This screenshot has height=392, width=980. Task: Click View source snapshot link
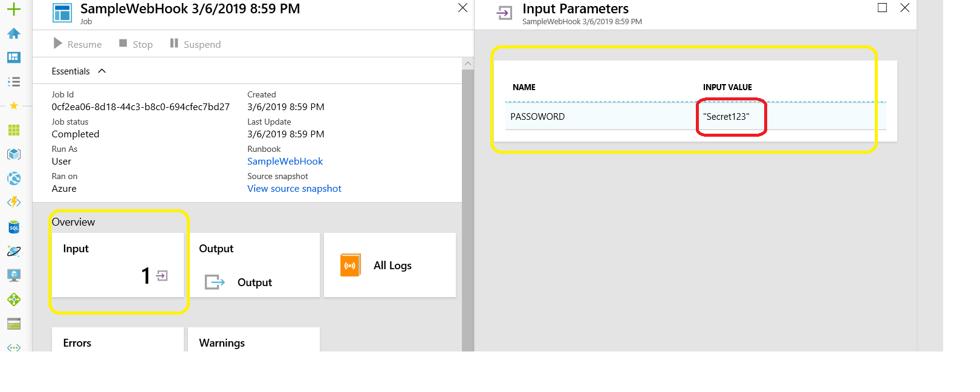coord(294,189)
